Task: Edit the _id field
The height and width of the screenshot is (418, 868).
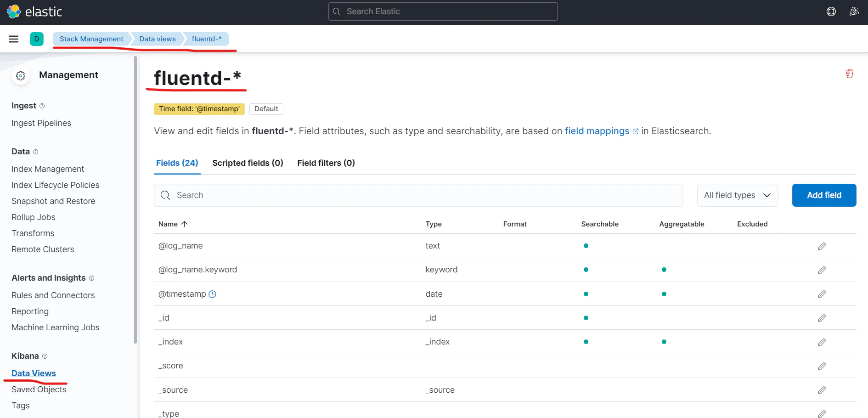Action: point(822,318)
